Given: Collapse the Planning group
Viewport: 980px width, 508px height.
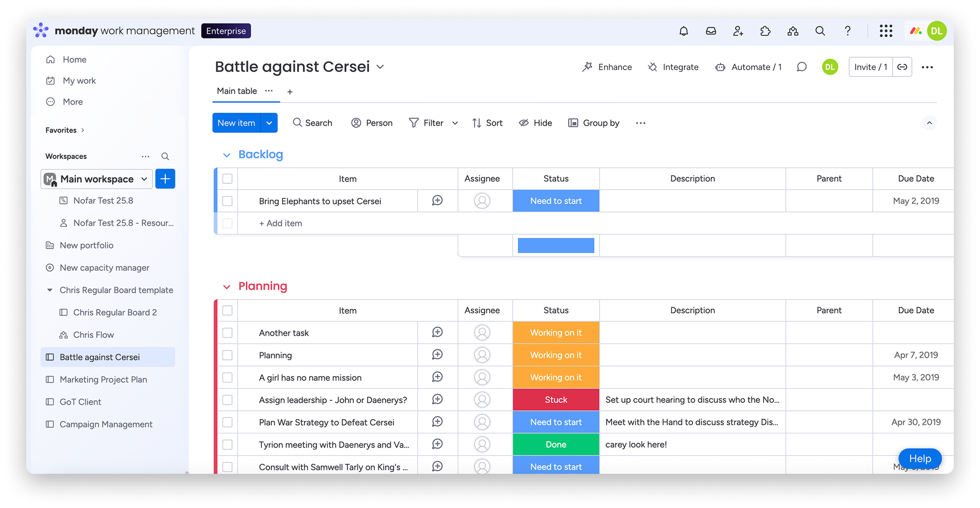Looking at the screenshot, I should [227, 287].
